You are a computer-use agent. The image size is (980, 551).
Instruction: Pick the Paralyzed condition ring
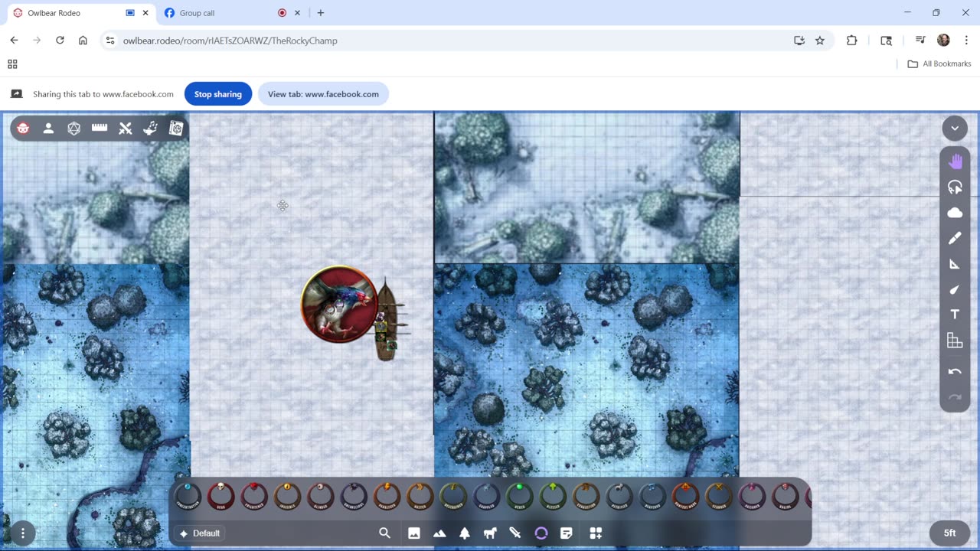387,497
